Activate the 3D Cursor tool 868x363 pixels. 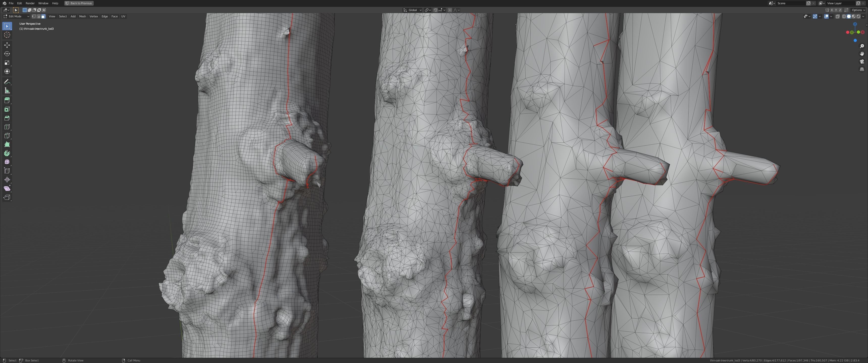click(x=7, y=35)
